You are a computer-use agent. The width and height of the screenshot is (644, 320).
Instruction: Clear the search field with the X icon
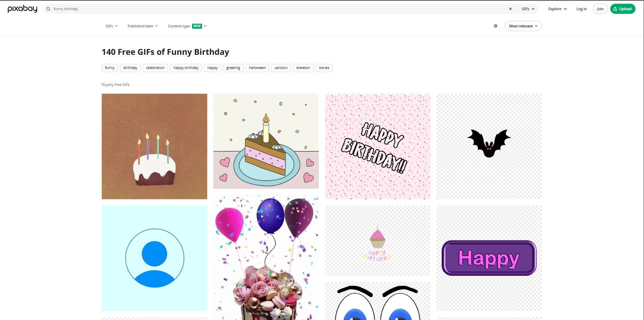(510, 9)
